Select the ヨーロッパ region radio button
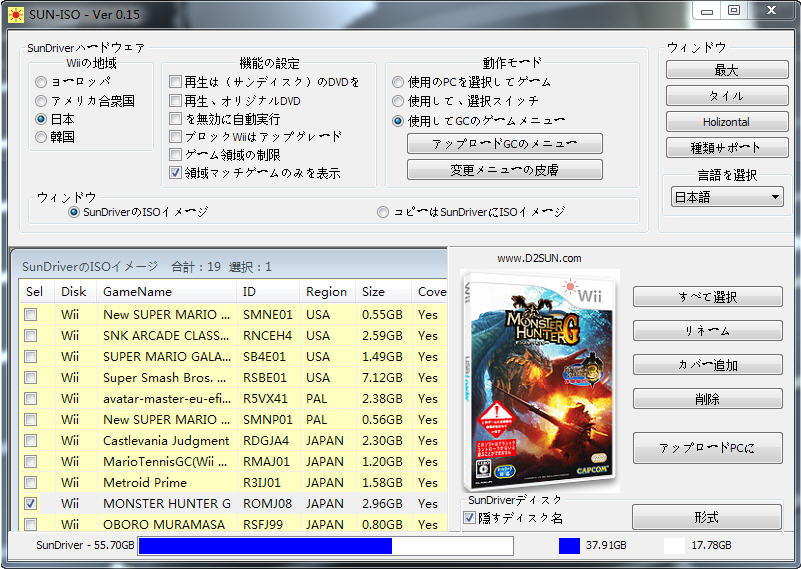The height and width of the screenshot is (569, 801). [41, 82]
